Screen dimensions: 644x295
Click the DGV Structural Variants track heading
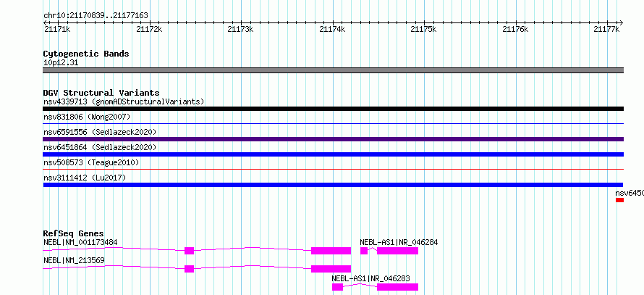click(x=101, y=93)
